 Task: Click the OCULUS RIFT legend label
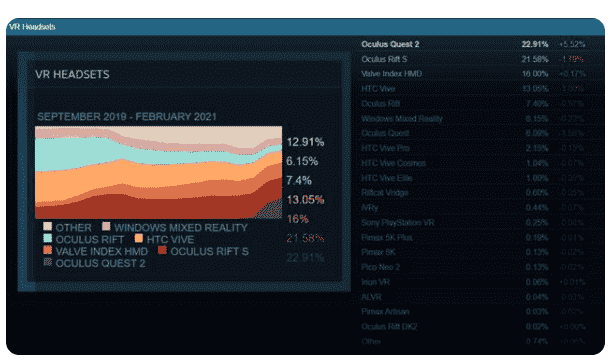pos(90,239)
